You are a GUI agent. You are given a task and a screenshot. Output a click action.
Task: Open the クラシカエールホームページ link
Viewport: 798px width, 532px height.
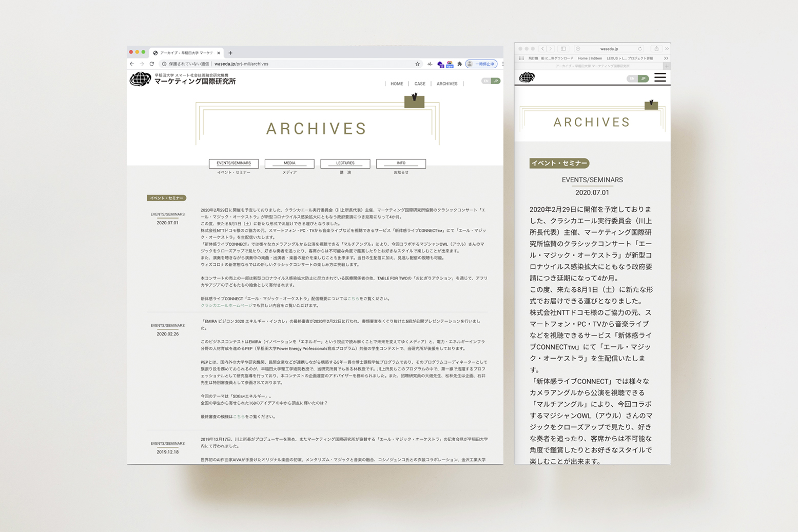pyautogui.click(x=226, y=306)
